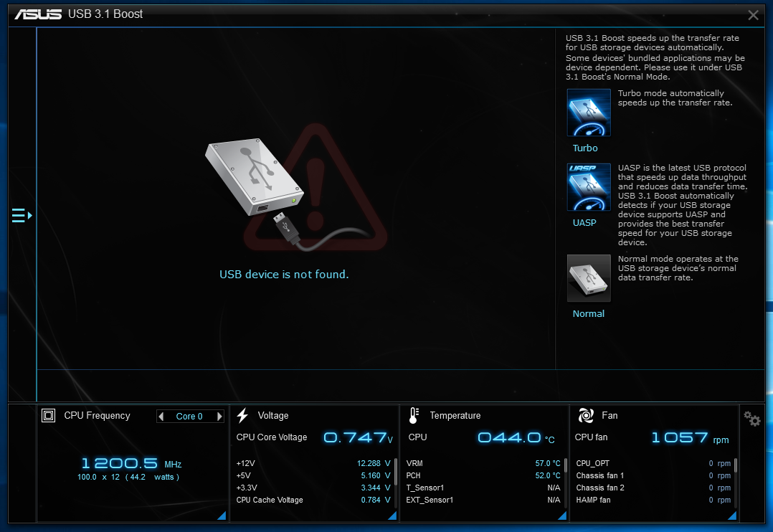Select the Normal mode icon
Screen dimensions: 773x532
pyautogui.click(x=589, y=278)
